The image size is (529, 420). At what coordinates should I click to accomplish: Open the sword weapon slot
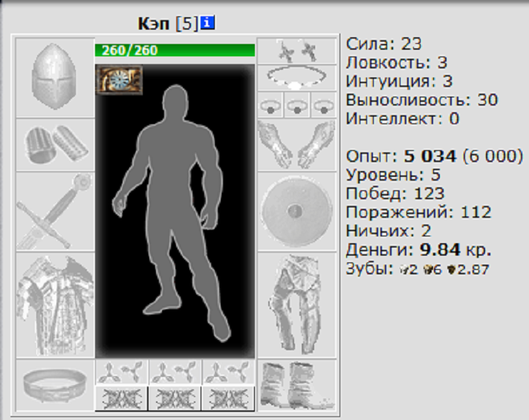[x=54, y=211]
